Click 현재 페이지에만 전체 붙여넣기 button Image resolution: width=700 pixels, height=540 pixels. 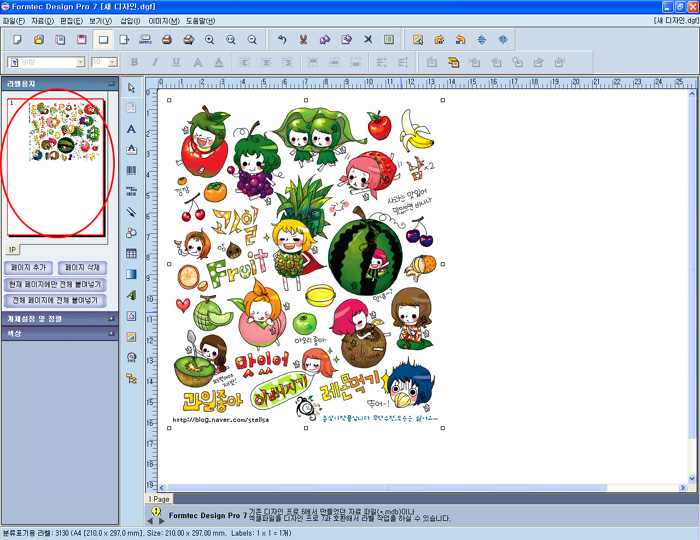[x=55, y=284]
